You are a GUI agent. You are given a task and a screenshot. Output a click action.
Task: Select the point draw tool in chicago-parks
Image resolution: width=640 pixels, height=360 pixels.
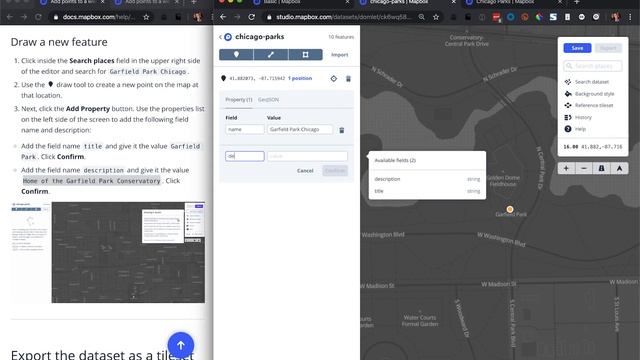(236, 55)
